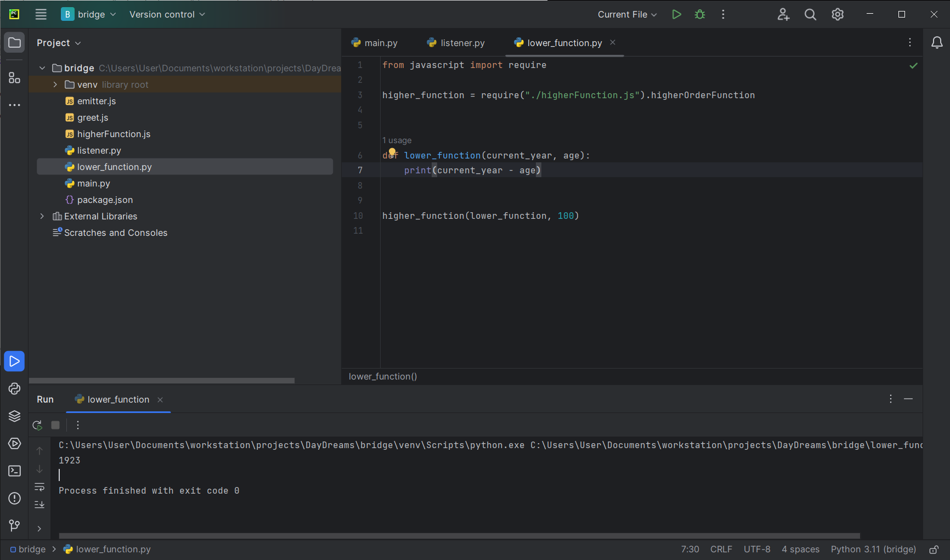Open the Python Console tool window

tap(14, 389)
